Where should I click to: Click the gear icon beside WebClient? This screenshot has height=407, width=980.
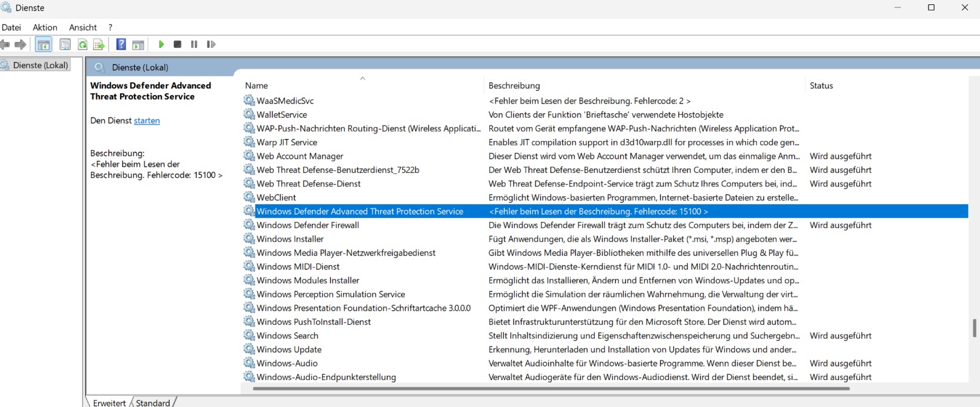[249, 197]
